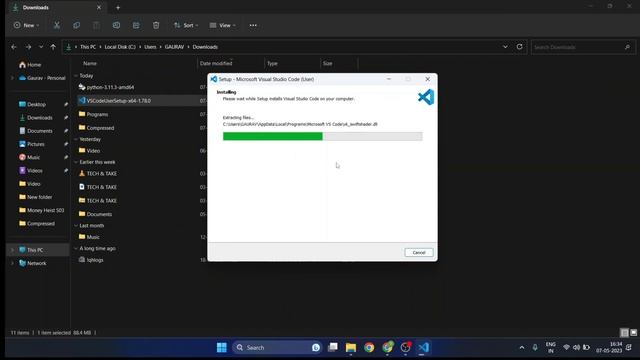Collapse the Earlier this week group

(x=76, y=162)
